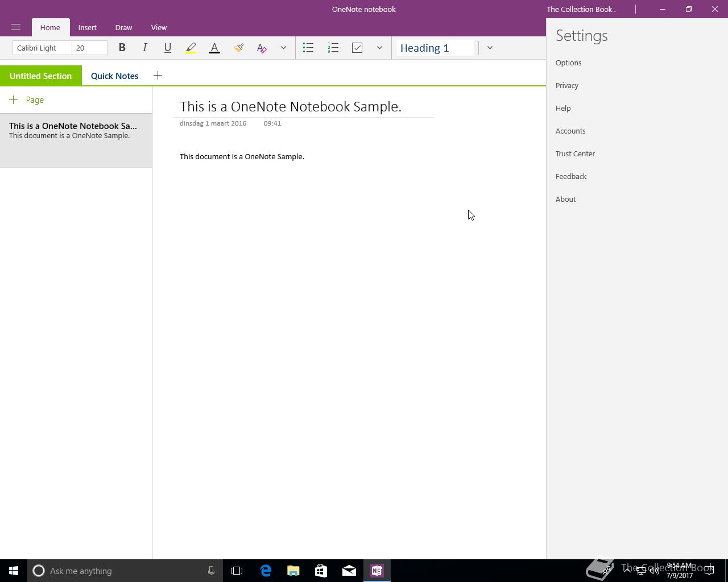Add a to-do checkbox tag

pos(357,48)
